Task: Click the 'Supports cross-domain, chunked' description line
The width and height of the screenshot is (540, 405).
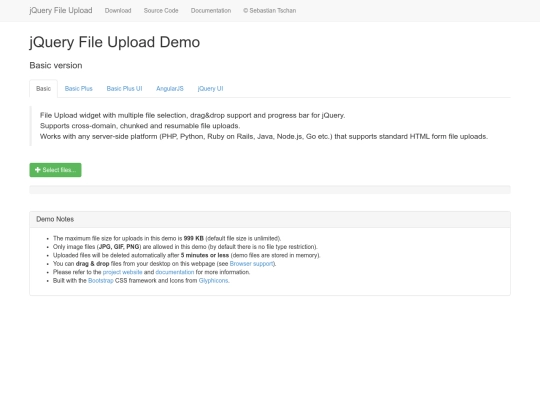Action: (140, 126)
